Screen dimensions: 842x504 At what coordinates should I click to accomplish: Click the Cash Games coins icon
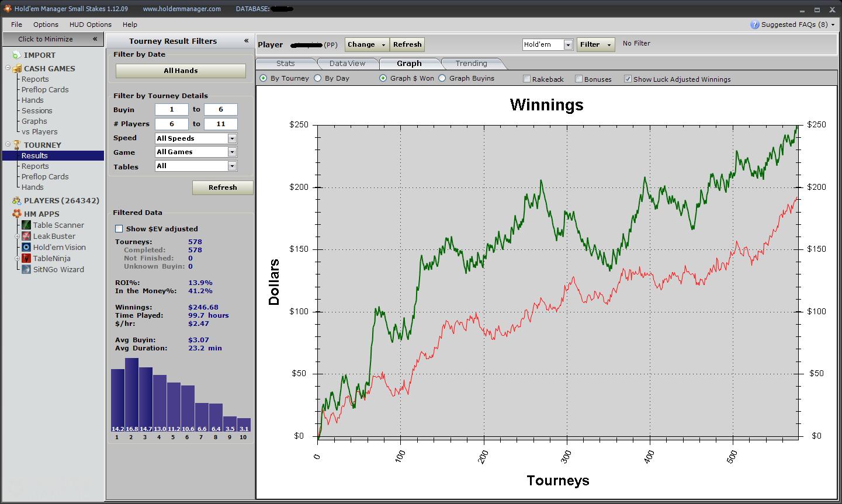17,68
